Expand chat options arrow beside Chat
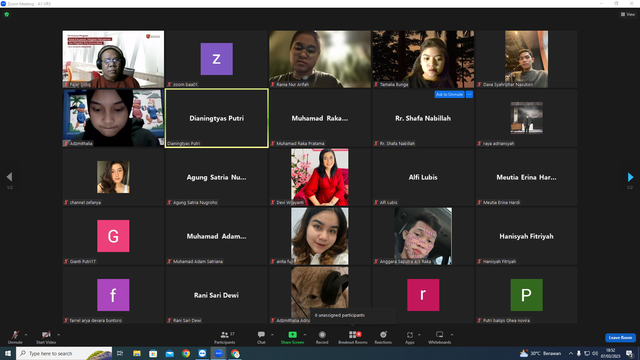This screenshot has height=360, width=640. click(x=272, y=335)
